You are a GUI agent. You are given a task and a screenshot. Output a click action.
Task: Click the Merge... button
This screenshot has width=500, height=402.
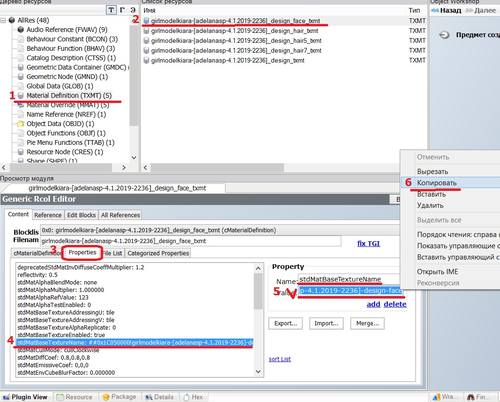point(367,323)
